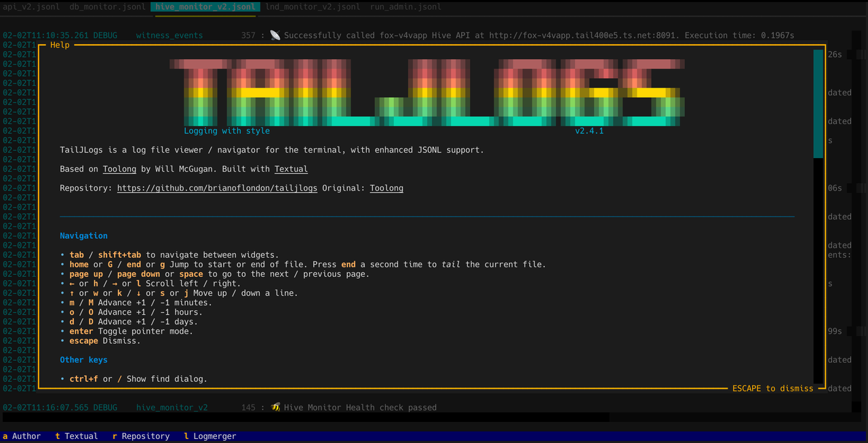The height and width of the screenshot is (443, 868).
Task: Click the 'home or G' jump line
Action: point(302,265)
